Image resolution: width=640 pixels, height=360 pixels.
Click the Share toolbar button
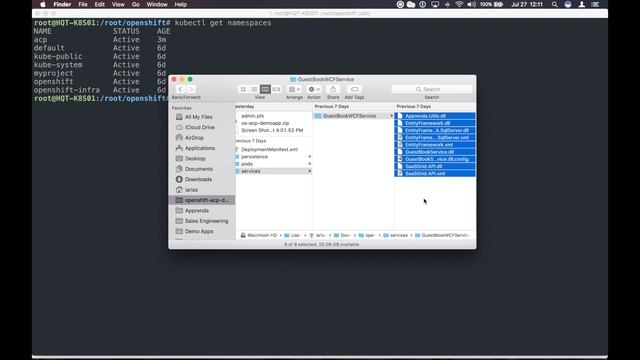point(333,89)
